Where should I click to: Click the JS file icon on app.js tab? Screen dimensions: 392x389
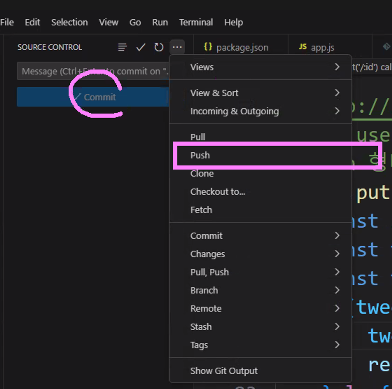[303, 47]
